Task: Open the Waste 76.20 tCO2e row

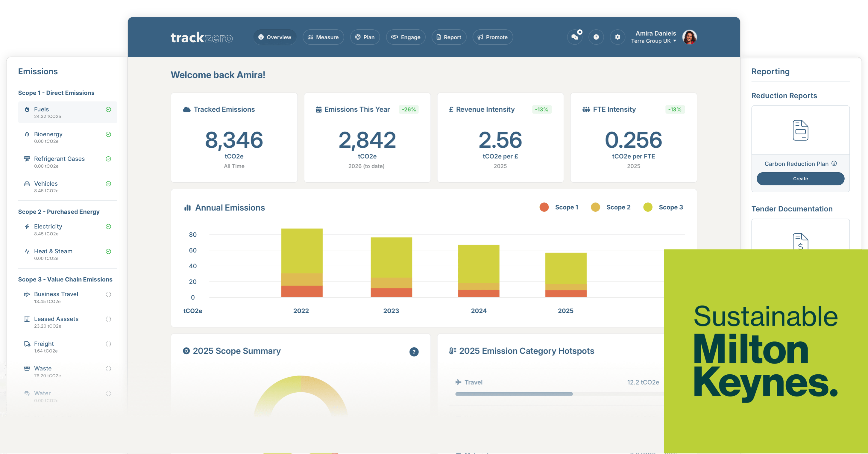Action: coord(68,372)
